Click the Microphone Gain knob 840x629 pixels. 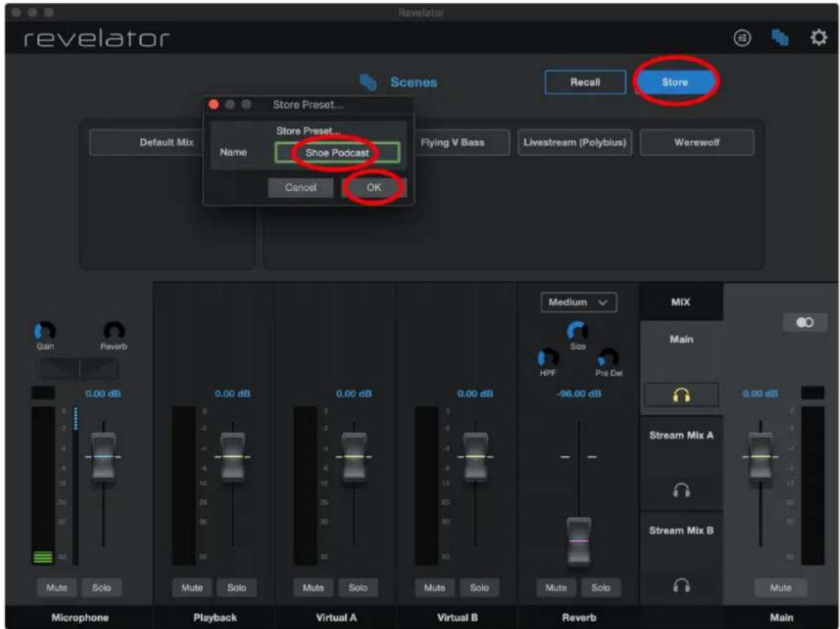[45, 331]
